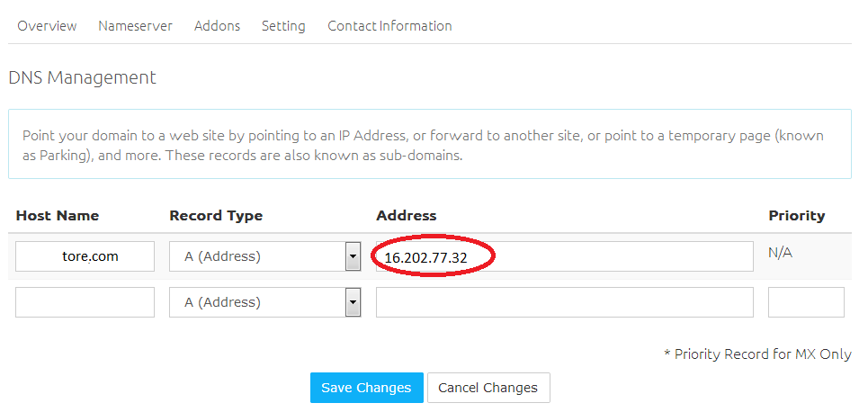Focus the empty second-row Host Name field
Screen dimensions: 868x412
pos(85,302)
